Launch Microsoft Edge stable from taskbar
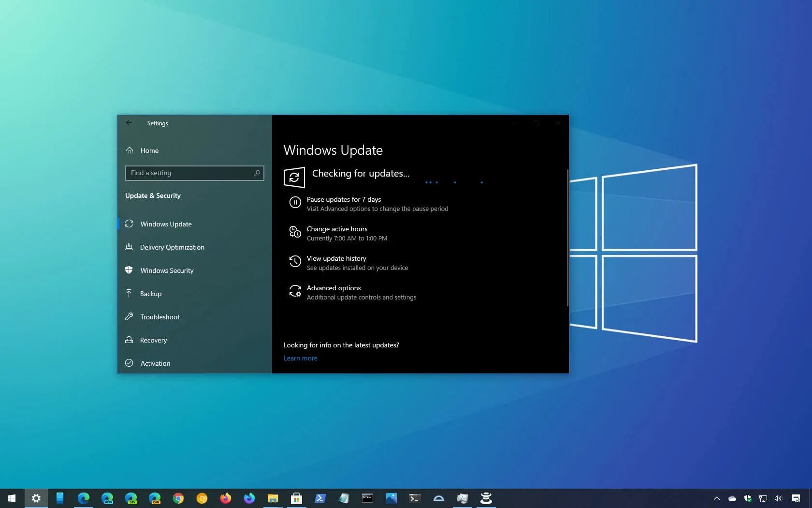Image resolution: width=812 pixels, height=508 pixels. [83, 498]
